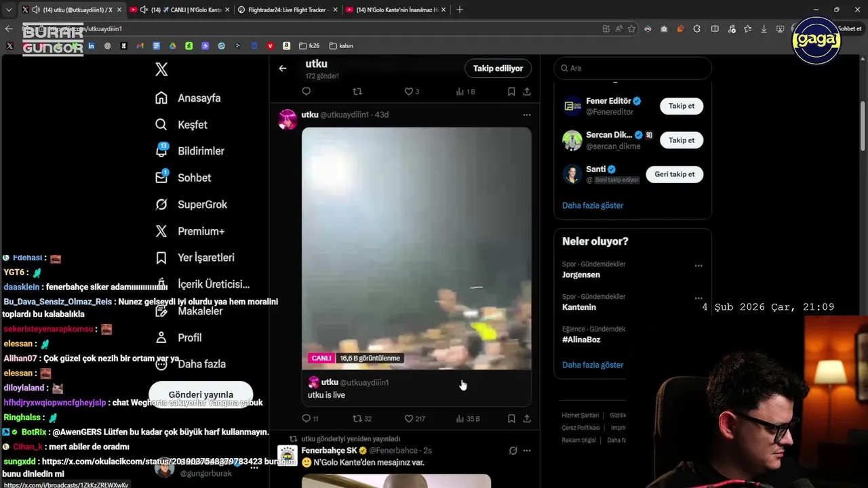Click Grok icon on Fenerbahçe SK post
Image resolution: width=868 pixels, height=488 pixels.
pos(513,450)
